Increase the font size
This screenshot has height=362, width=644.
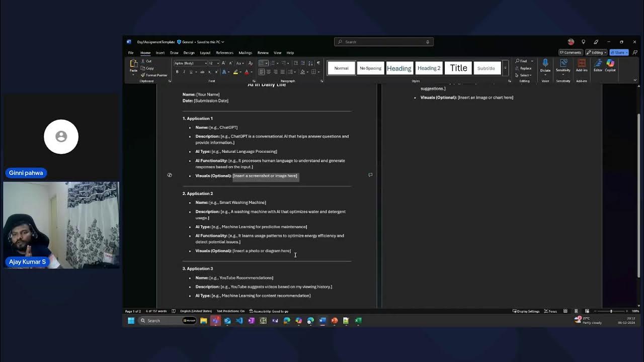pos(223,63)
